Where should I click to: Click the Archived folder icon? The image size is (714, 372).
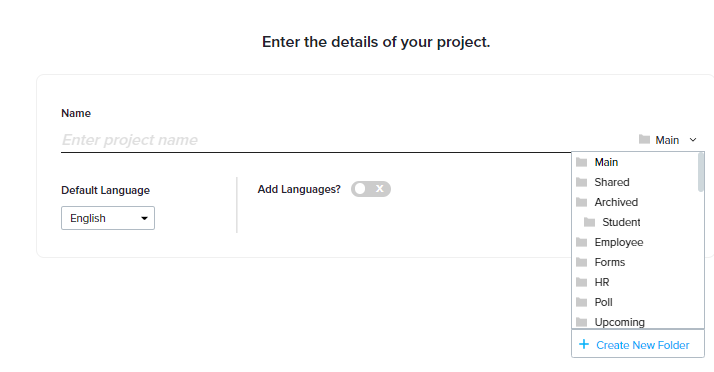[581, 202]
